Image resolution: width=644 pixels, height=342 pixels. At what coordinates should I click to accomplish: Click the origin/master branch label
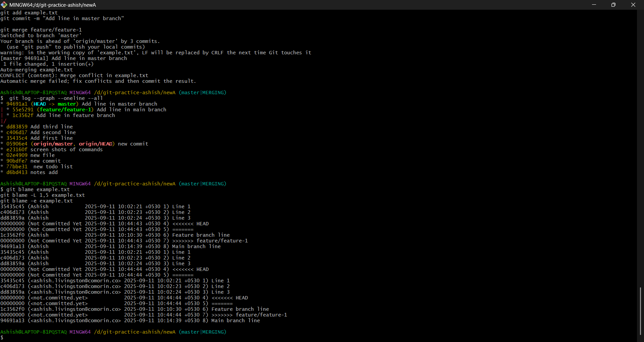coord(53,144)
